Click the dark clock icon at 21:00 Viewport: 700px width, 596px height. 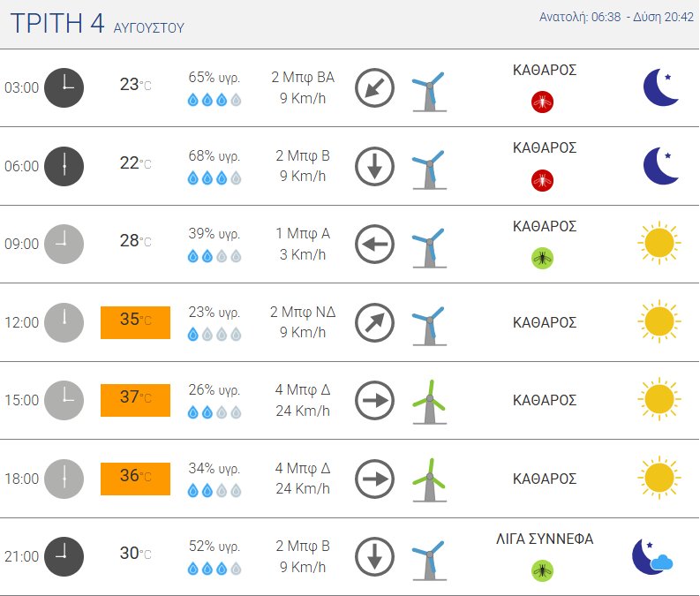click(64, 556)
